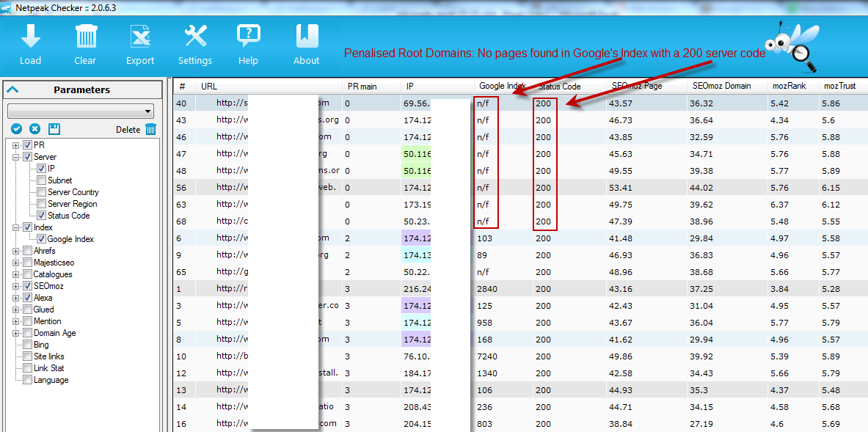Click mozTrust value 6.15
Image resolution: width=868 pixels, height=432 pixels.
(x=832, y=188)
